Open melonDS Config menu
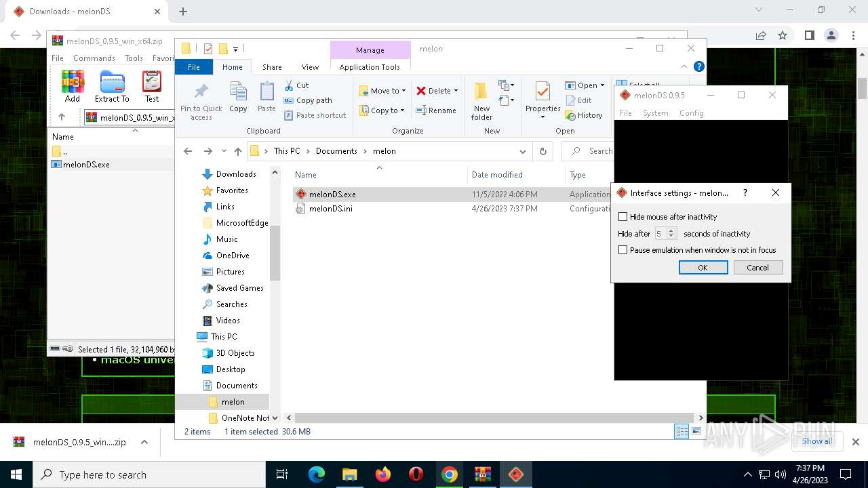 (692, 113)
